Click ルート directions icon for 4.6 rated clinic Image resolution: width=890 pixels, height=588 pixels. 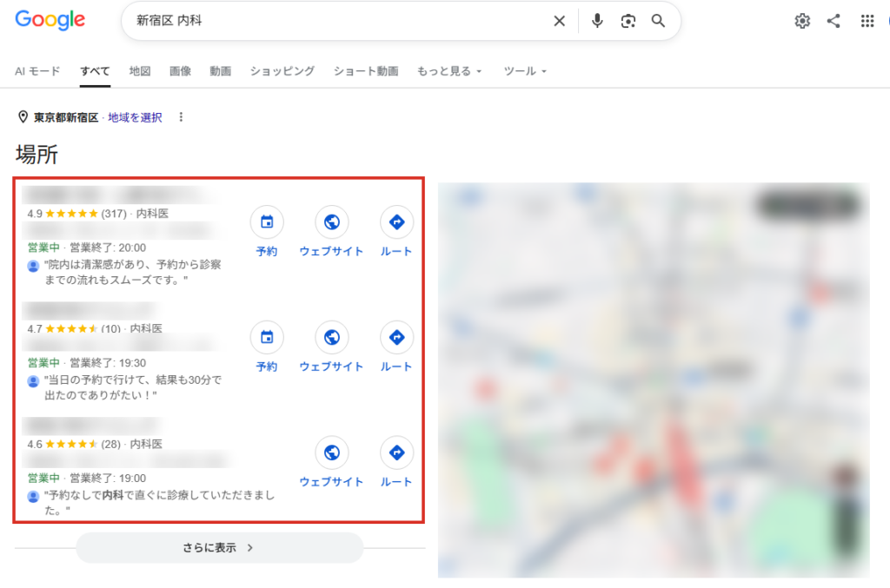coord(396,453)
